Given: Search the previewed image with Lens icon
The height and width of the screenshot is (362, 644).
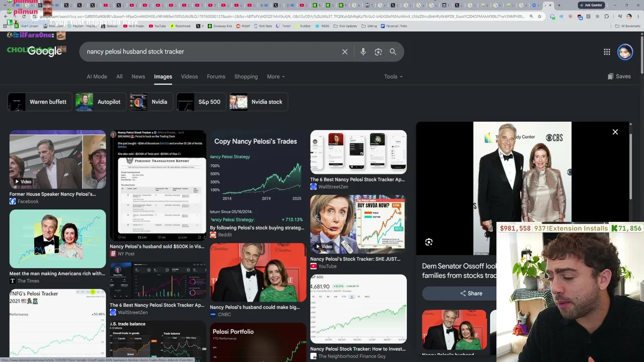Looking at the screenshot, I should tap(429, 242).
